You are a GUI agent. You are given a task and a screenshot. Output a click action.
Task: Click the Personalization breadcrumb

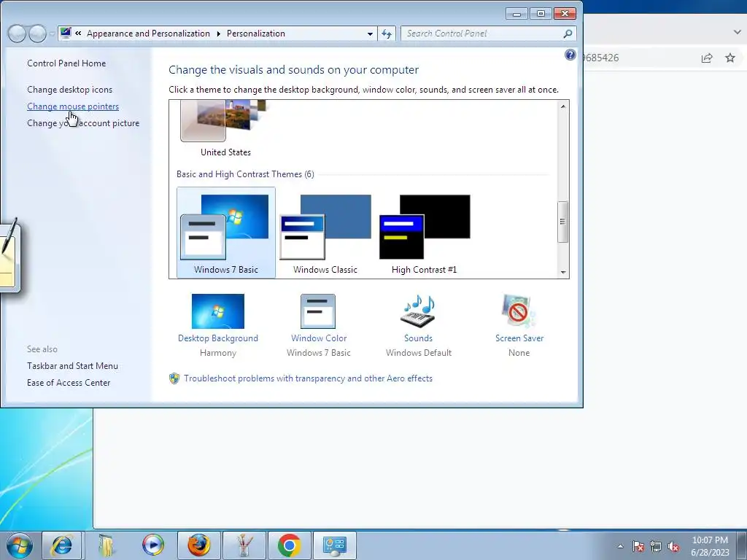[256, 34]
